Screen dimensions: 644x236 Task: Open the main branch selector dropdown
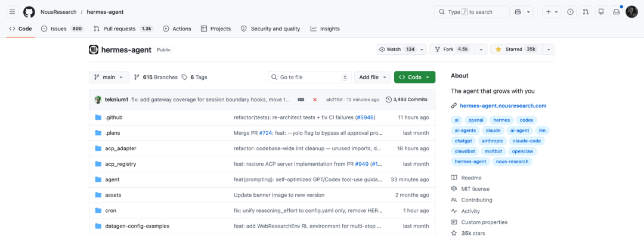tap(109, 77)
